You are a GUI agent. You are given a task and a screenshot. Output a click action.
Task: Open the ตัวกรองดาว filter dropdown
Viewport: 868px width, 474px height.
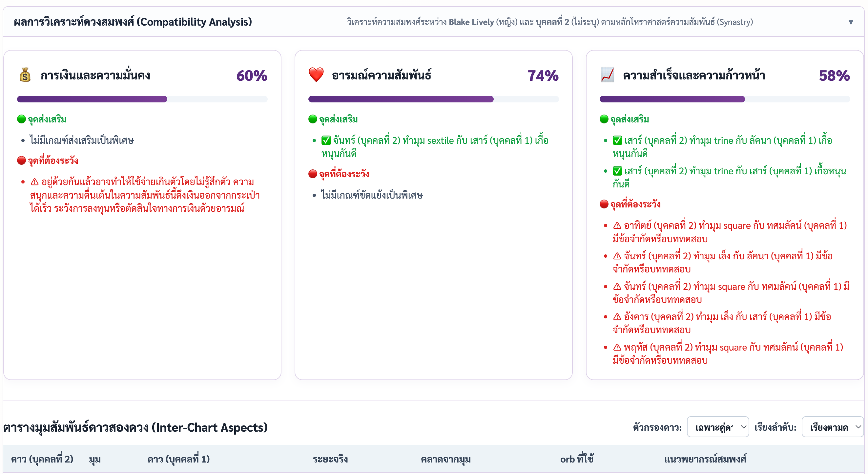(x=718, y=427)
